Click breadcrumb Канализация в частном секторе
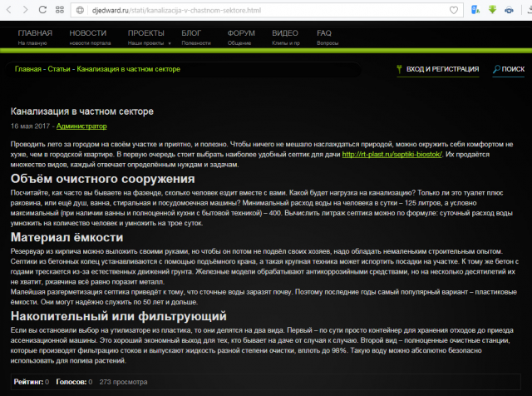The image size is (532, 396). click(x=128, y=69)
